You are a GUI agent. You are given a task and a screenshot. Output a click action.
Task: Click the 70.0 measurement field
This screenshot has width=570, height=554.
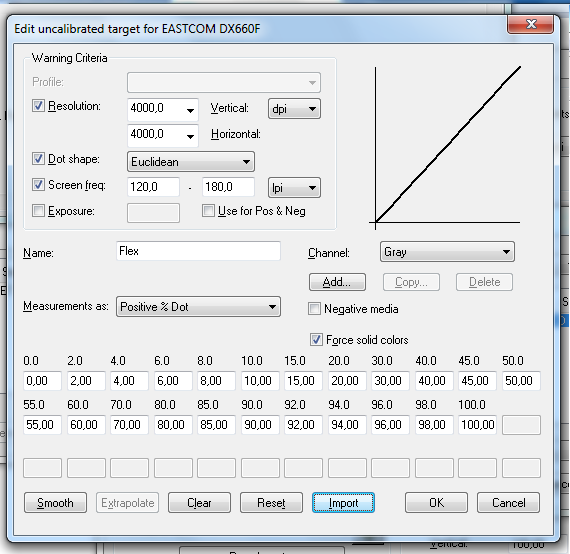(129, 425)
